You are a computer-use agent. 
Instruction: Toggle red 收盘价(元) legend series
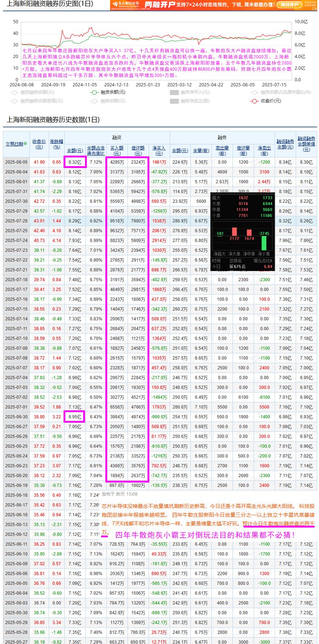266,101
